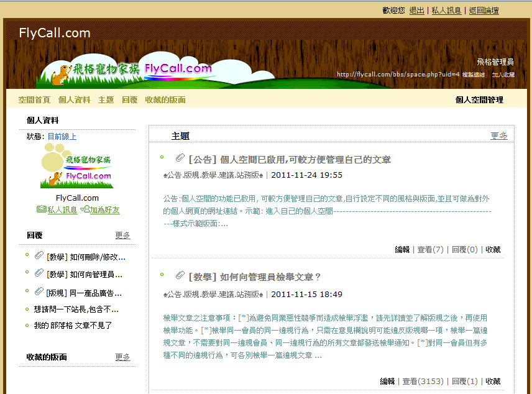The width and height of the screenshot is (532, 394).
Task: Click the 私人訊息 envelope icon in profile
Action: [42, 210]
